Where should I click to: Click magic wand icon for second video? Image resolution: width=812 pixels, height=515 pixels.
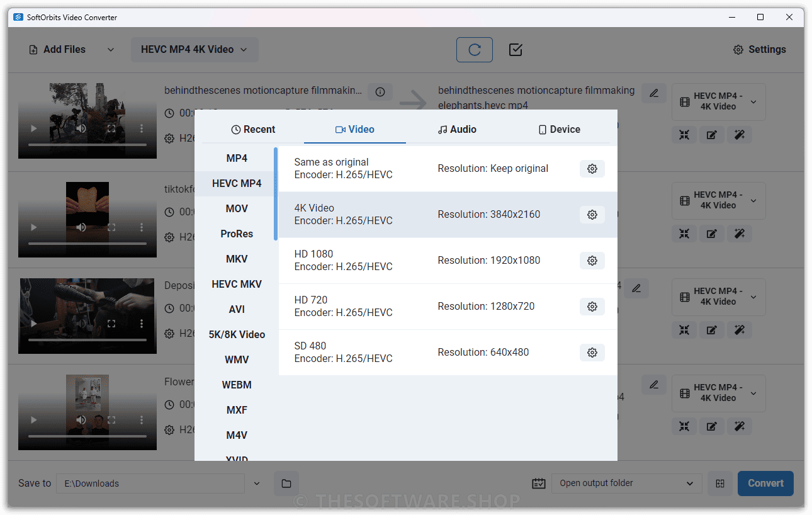[740, 234]
